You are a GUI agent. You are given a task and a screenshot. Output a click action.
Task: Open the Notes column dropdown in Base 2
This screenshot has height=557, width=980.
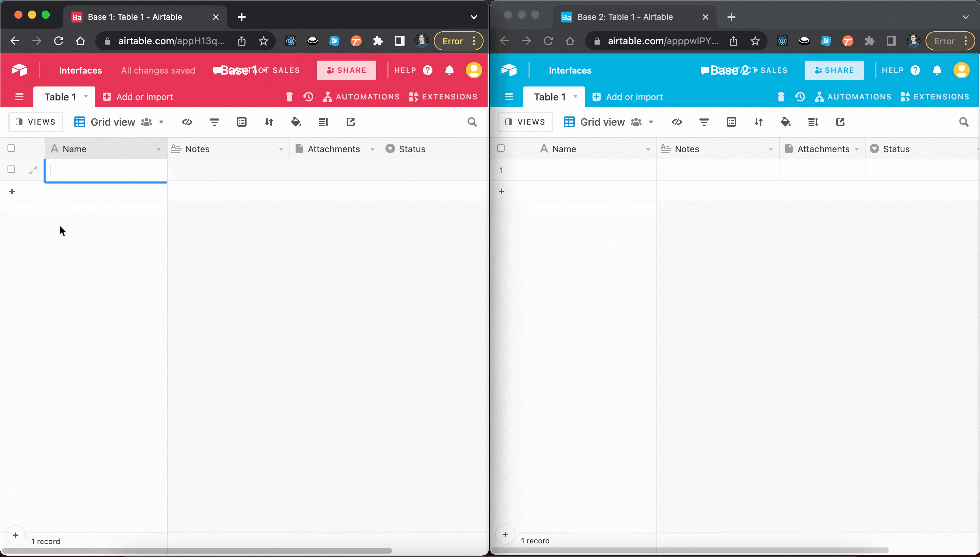pyautogui.click(x=771, y=149)
